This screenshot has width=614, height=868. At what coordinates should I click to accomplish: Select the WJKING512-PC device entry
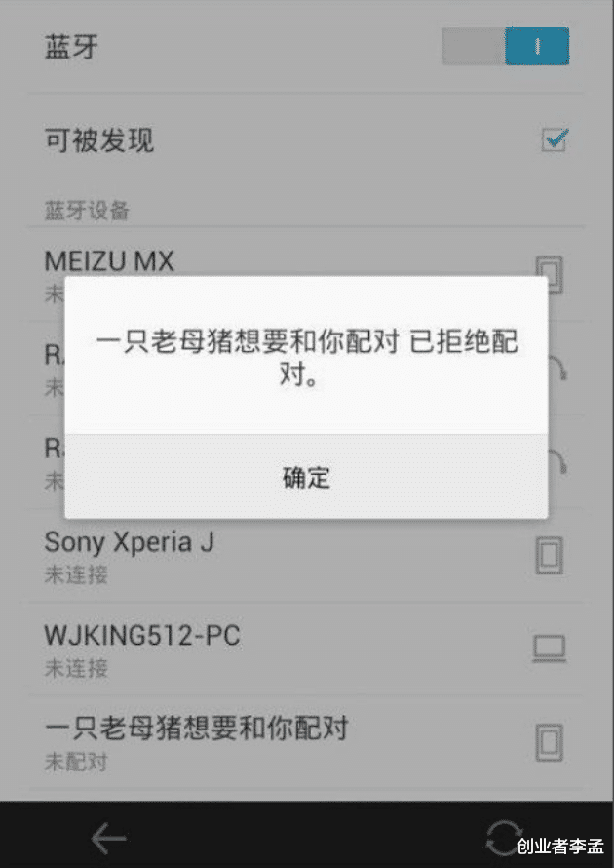[306, 650]
